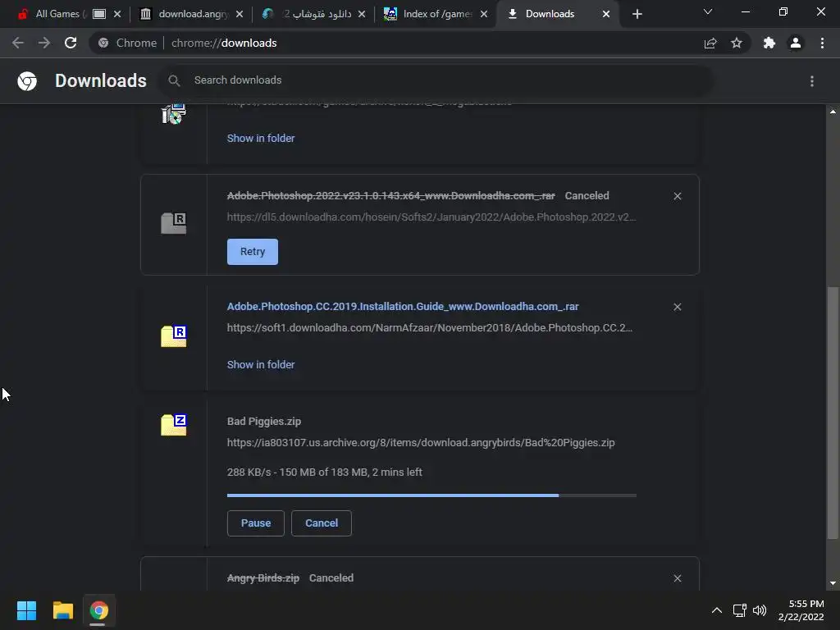Screen dimensions: 840x630
Task: Share this page using the share icon
Action: coord(710,43)
